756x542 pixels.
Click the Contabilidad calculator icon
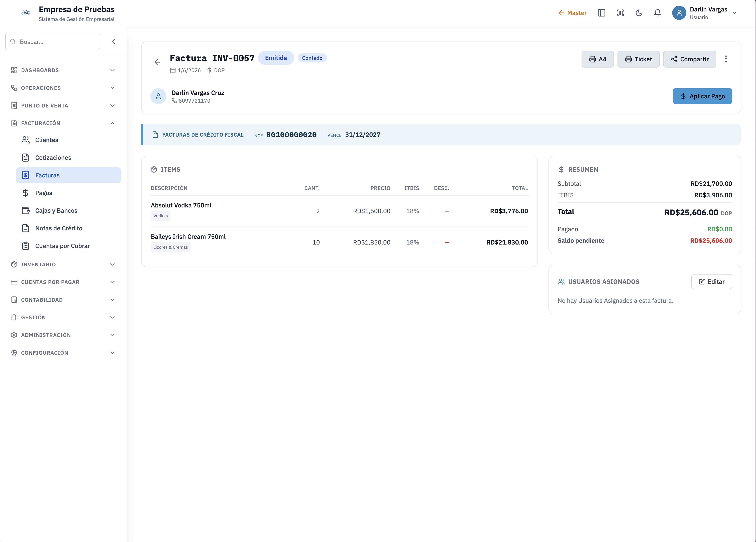[14, 299]
